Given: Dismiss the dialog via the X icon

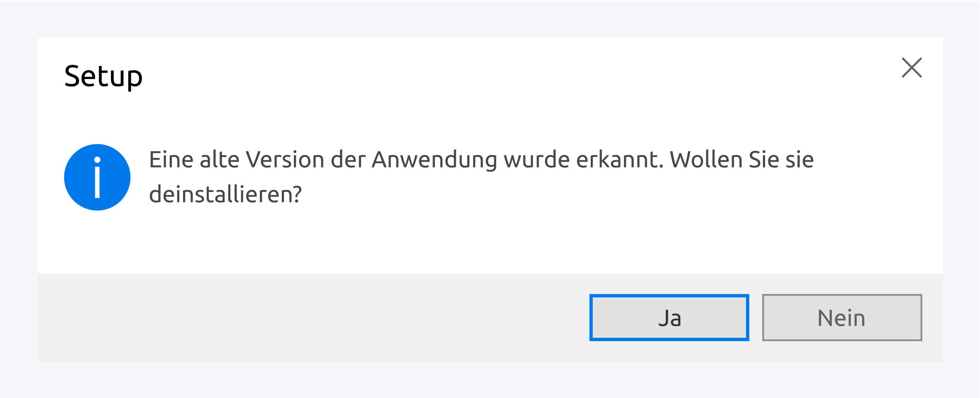Looking at the screenshot, I should 912,68.
